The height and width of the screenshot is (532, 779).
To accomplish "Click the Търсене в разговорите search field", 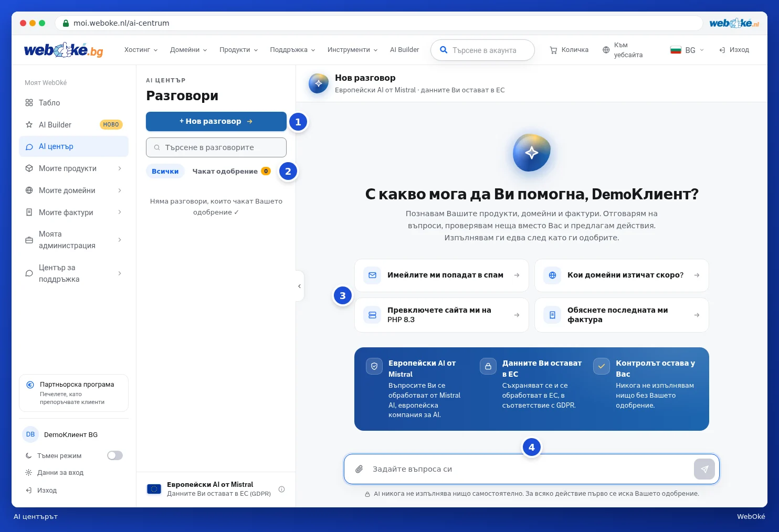I will (x=216, y=147).
